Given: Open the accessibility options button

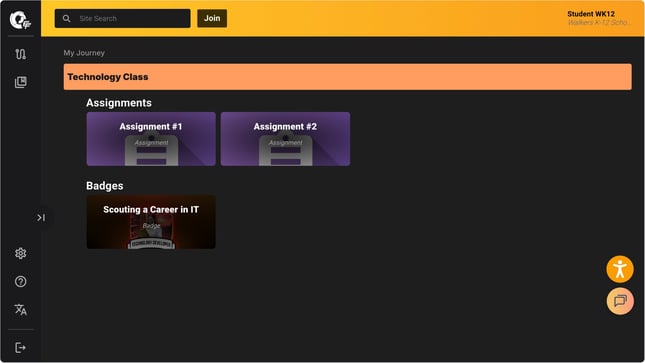Looking at the screenshot, I should (619, 269).
